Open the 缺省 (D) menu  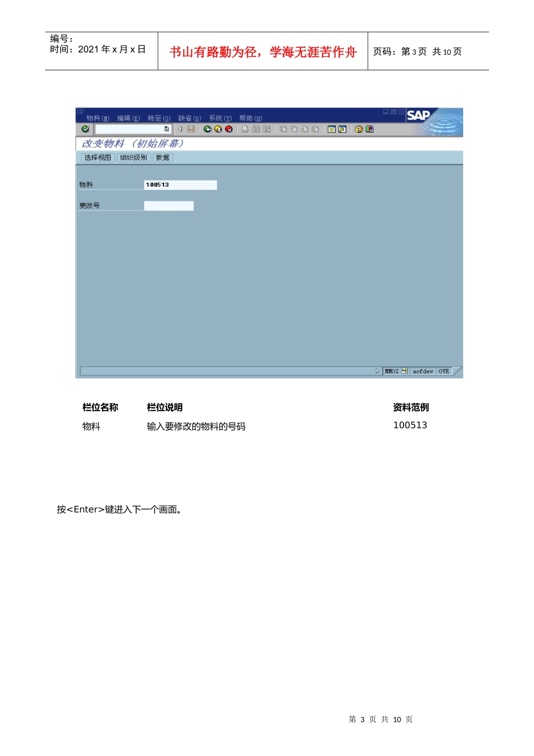pos(189,118)
